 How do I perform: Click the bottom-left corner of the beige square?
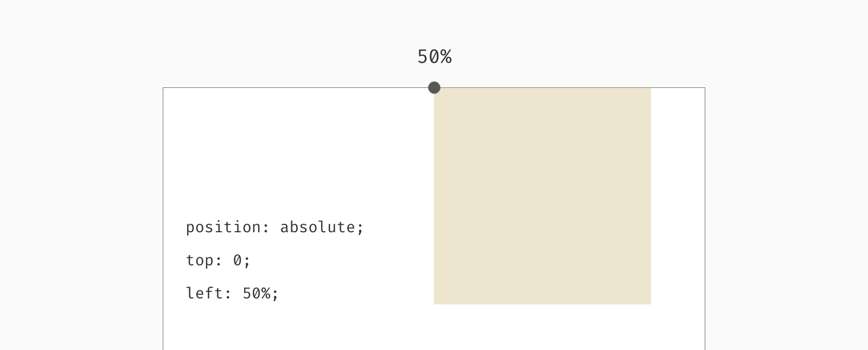pos(435,304)
